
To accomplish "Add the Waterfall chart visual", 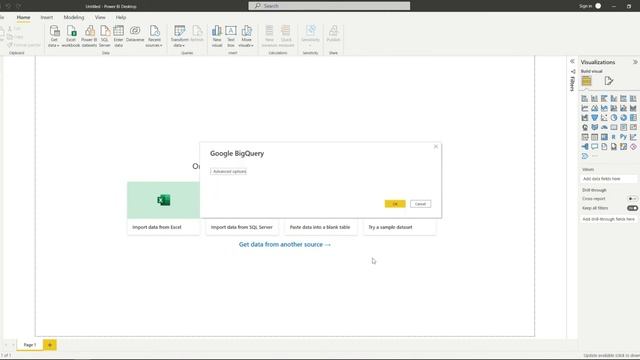I will click(585, 118).
